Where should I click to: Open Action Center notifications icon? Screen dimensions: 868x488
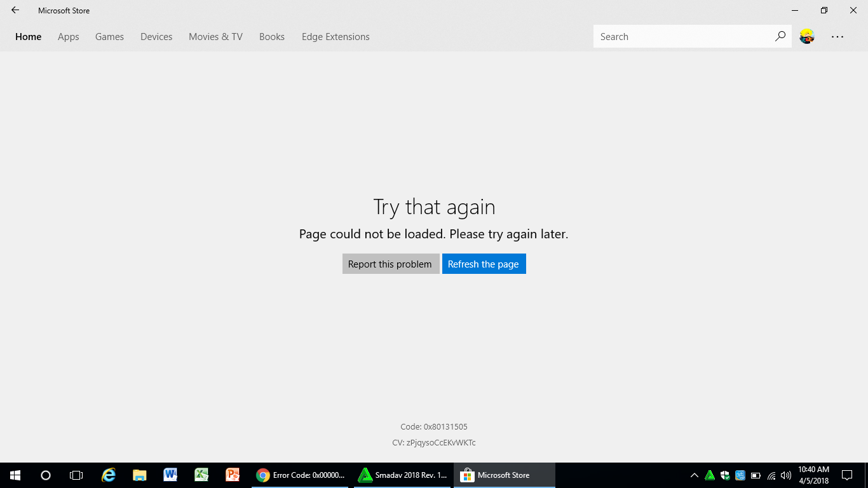point(847,475)
